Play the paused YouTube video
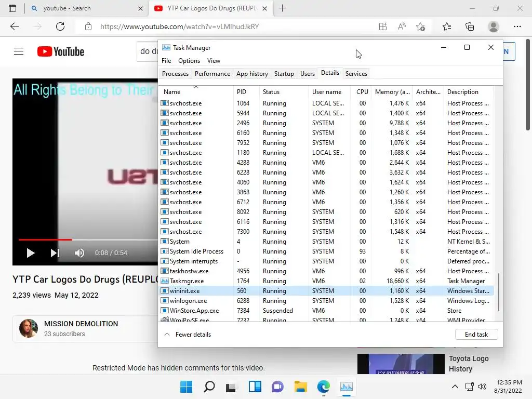The image size is (532, 399). click(x=31, y=253)
